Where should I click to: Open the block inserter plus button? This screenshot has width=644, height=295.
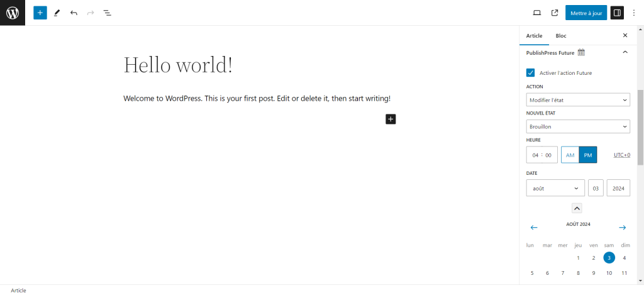pos(40,13)
